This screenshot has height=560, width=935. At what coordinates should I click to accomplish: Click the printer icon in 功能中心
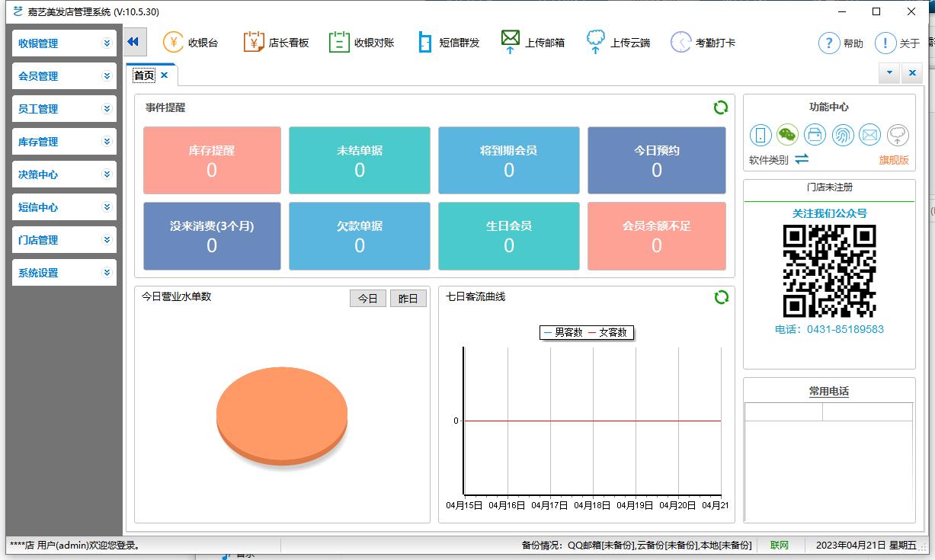815,136
